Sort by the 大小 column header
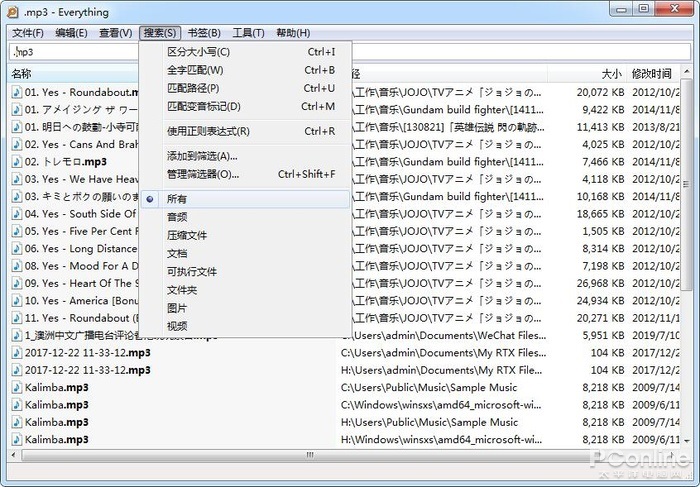Viewport: 700px width, 487px height. coord(587,74)
